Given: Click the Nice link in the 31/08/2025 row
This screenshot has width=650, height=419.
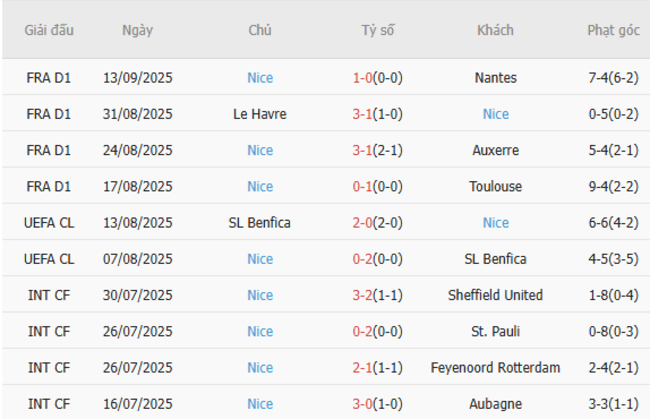Looking at the screenshot, I should coord(495,114).
